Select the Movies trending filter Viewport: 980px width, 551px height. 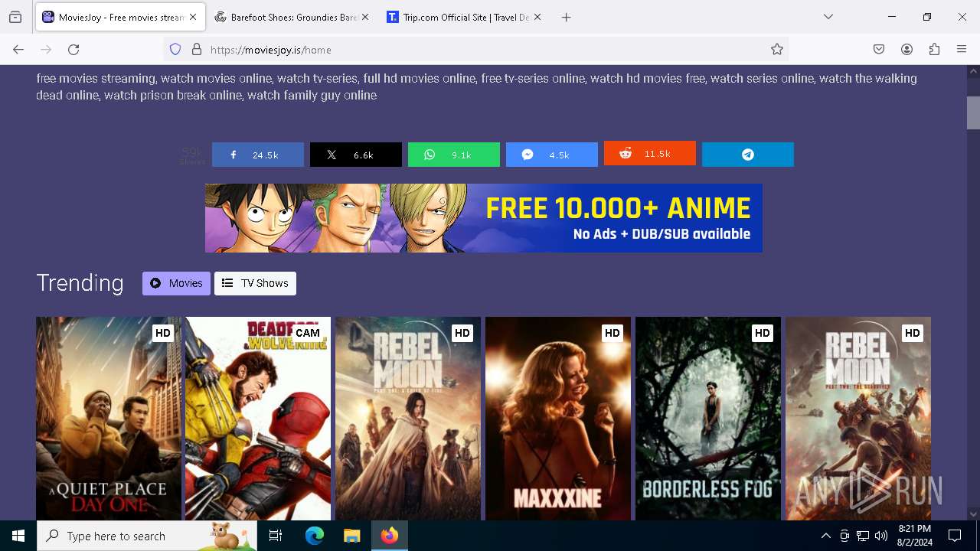tap(176, 283)
